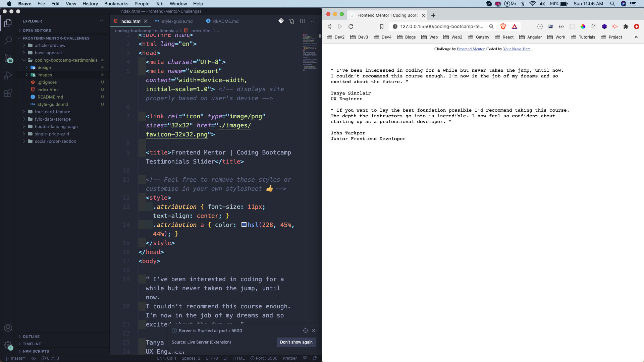
Task: Open the Explorer view in activity bar
Action: [8, 23]
